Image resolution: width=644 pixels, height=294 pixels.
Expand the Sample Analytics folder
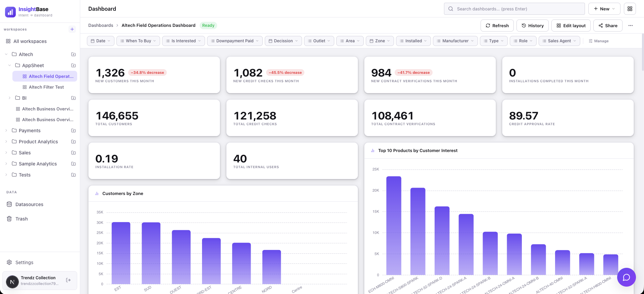tap(6, 164)
